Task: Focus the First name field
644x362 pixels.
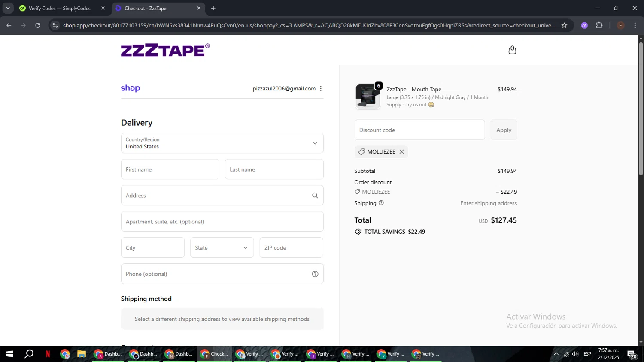Action: (170, 169)
